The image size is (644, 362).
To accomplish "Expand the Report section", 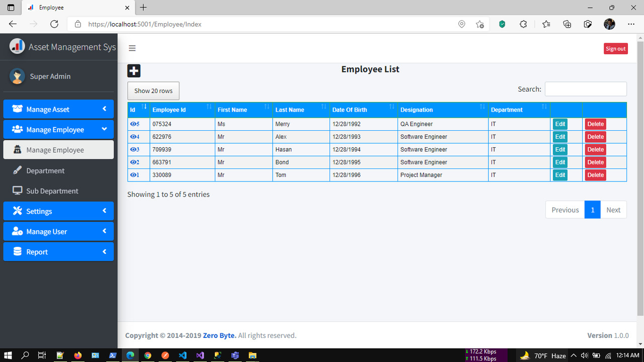I will (58, 251).
